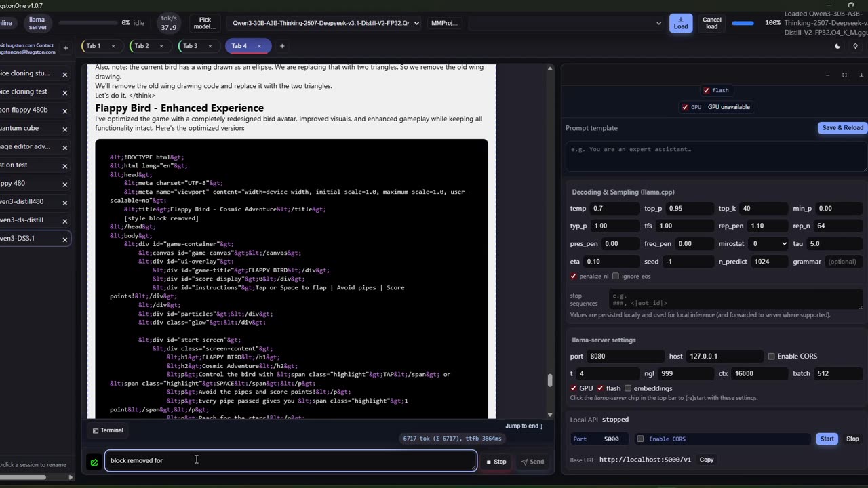Close Tab 3 with its x icon
This screenshot has height=488, width=868.
pos(210,46)
